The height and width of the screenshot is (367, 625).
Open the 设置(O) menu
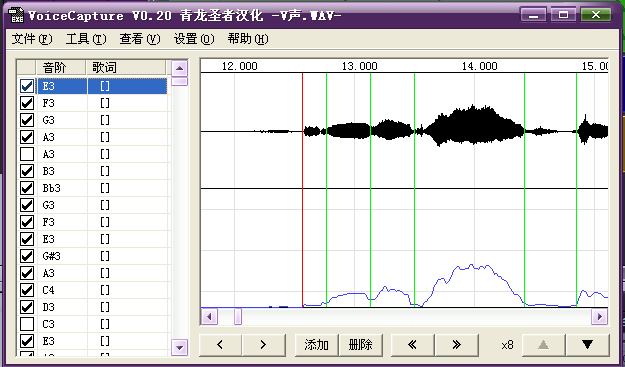pos(194,39)
